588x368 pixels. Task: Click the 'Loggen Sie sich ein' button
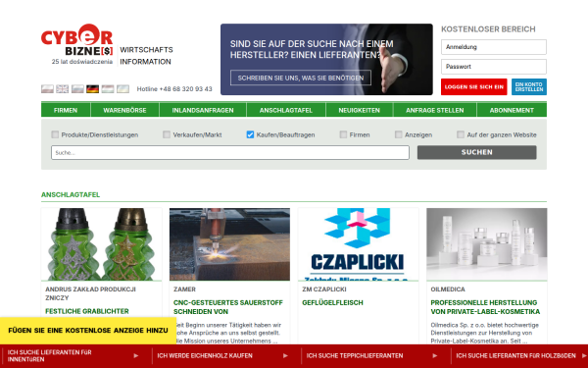pos(474,86)
